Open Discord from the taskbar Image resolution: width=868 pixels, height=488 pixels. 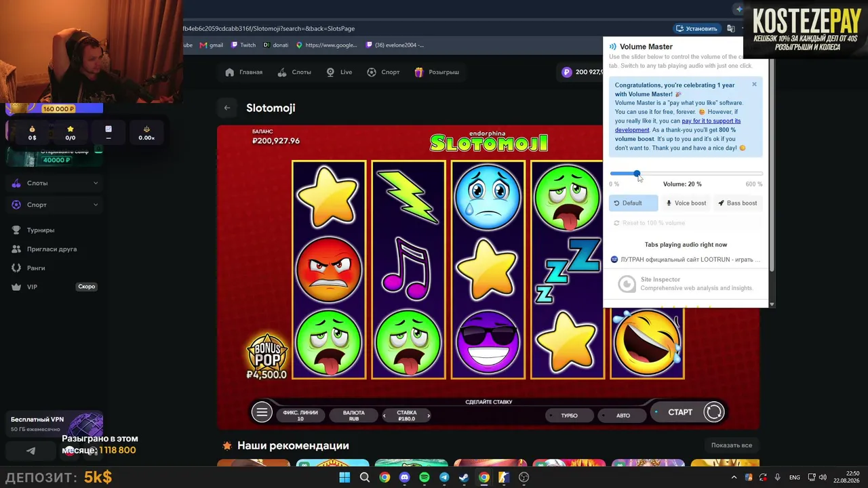[x=405, y=477]
